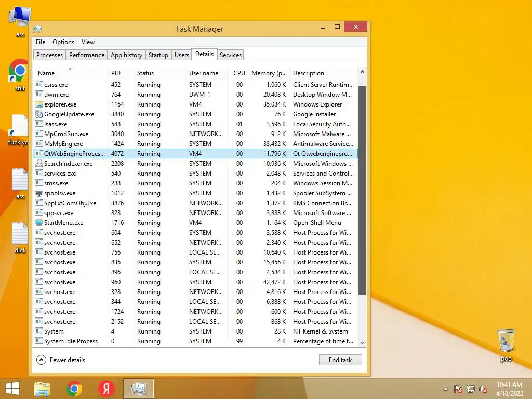
Task: Click the muted volume tray icon
Action: point(483,389)
